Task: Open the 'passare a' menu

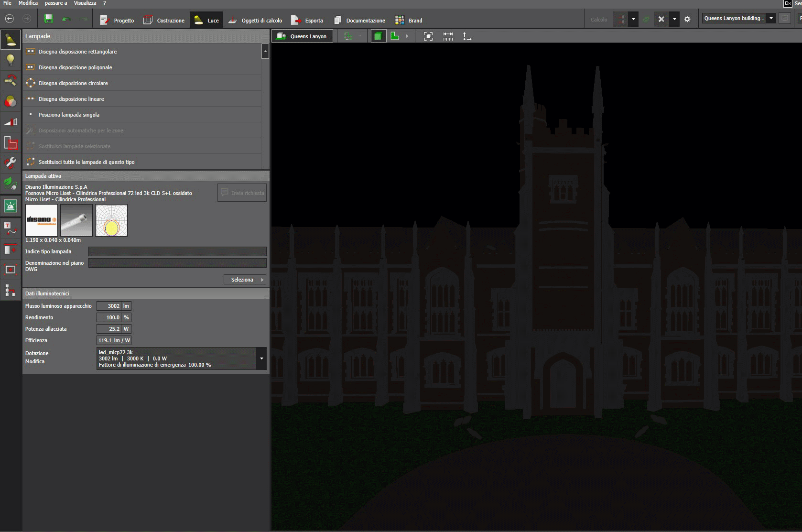Action: click(56, 3)
